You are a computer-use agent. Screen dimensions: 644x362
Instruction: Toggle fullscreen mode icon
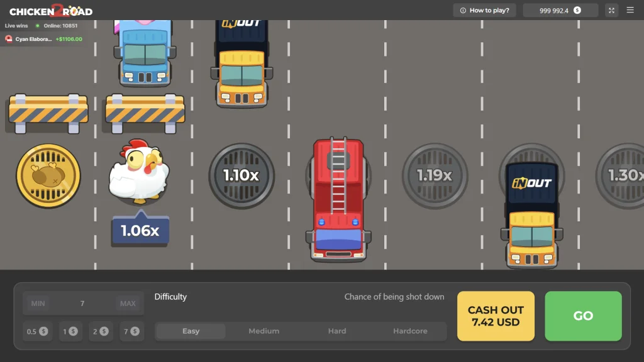click(x=611, y=10)
